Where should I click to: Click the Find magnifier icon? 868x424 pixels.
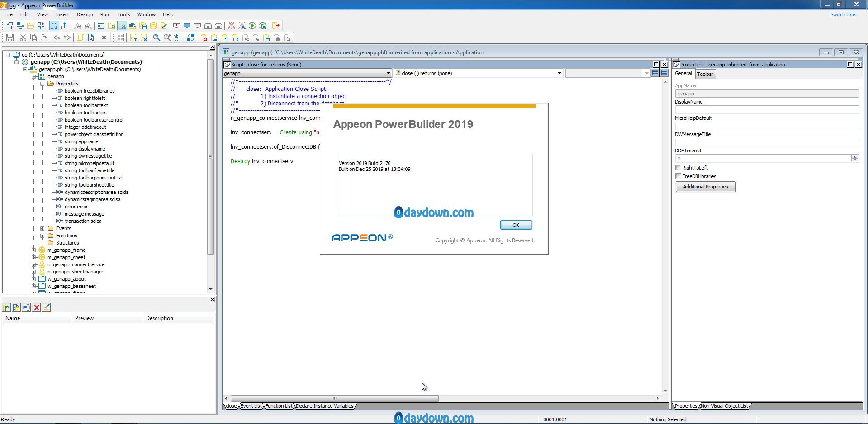(x=157, y=38)
